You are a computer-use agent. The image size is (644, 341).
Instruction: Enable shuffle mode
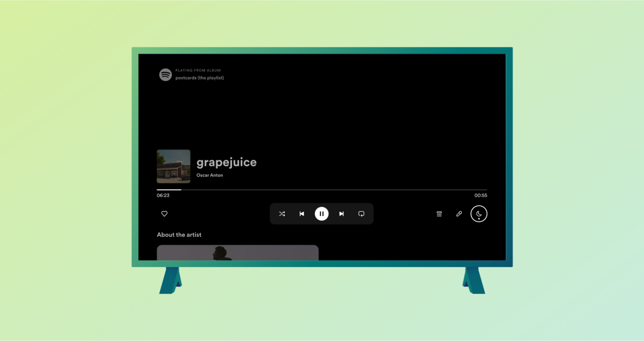coord(282,214)
